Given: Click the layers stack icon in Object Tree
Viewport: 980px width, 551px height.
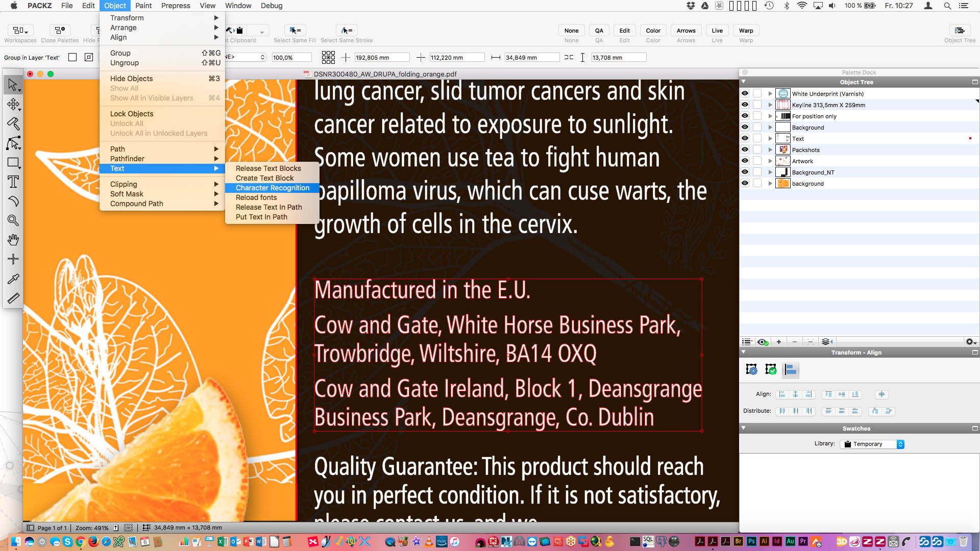Looking at the screenshot, I should (x=826, y=342).
